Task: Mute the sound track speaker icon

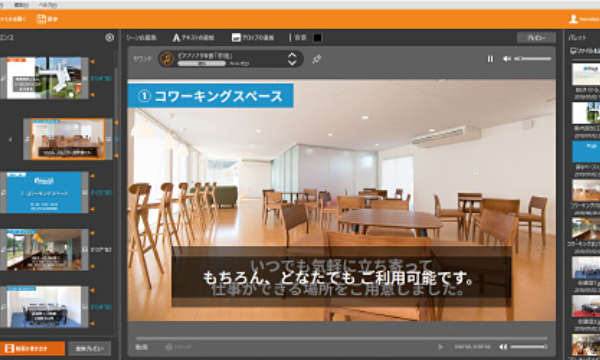Action: (507, 59)
